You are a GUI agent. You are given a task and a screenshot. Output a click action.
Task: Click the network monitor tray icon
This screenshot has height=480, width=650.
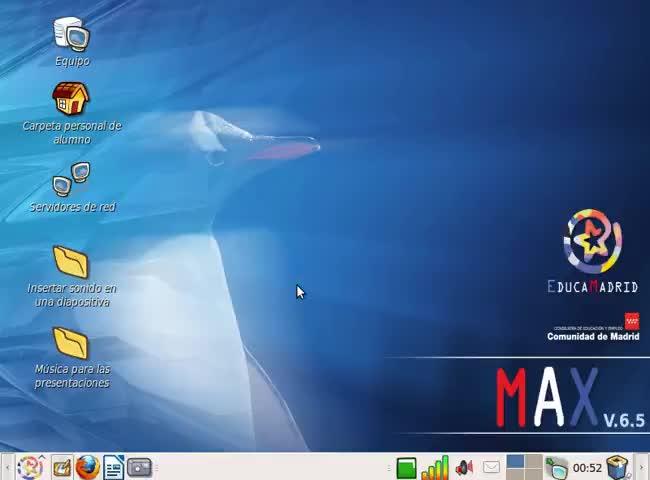(557, 467)
